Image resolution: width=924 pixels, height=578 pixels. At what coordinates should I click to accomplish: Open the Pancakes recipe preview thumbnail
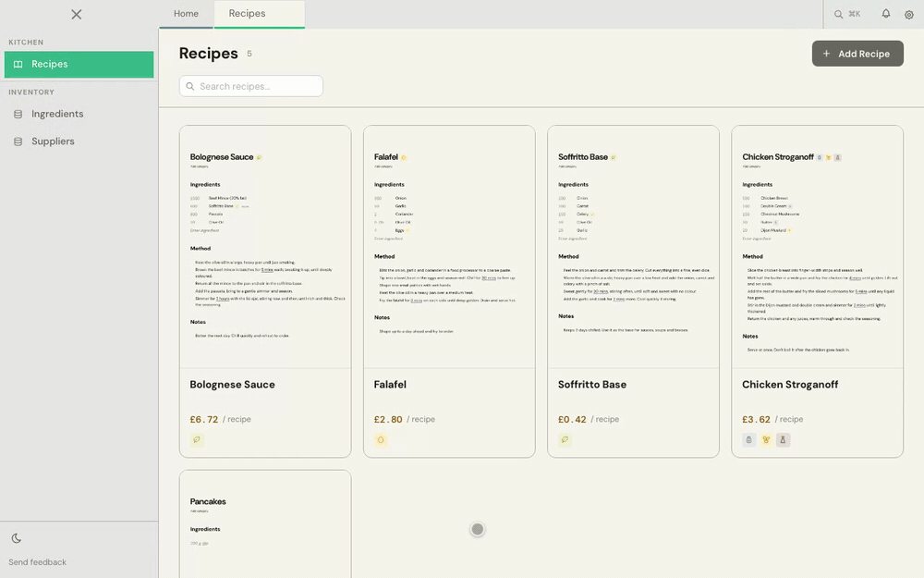265,523
